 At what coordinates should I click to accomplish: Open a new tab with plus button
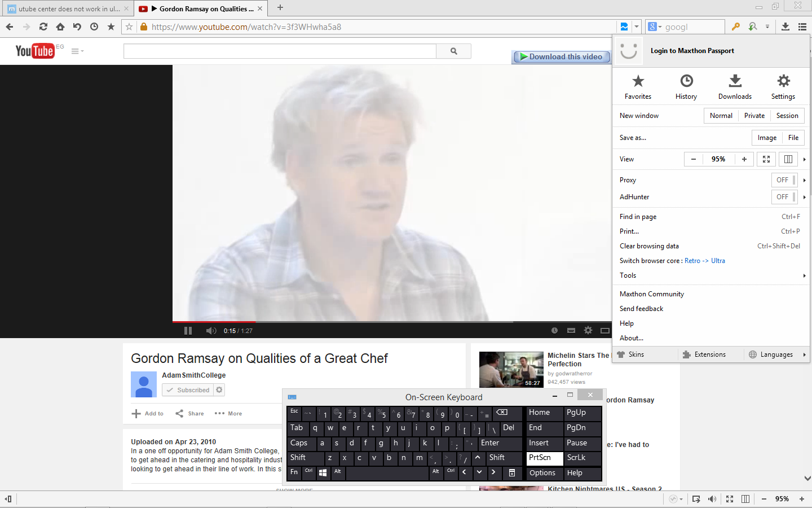tap(280, 8)
